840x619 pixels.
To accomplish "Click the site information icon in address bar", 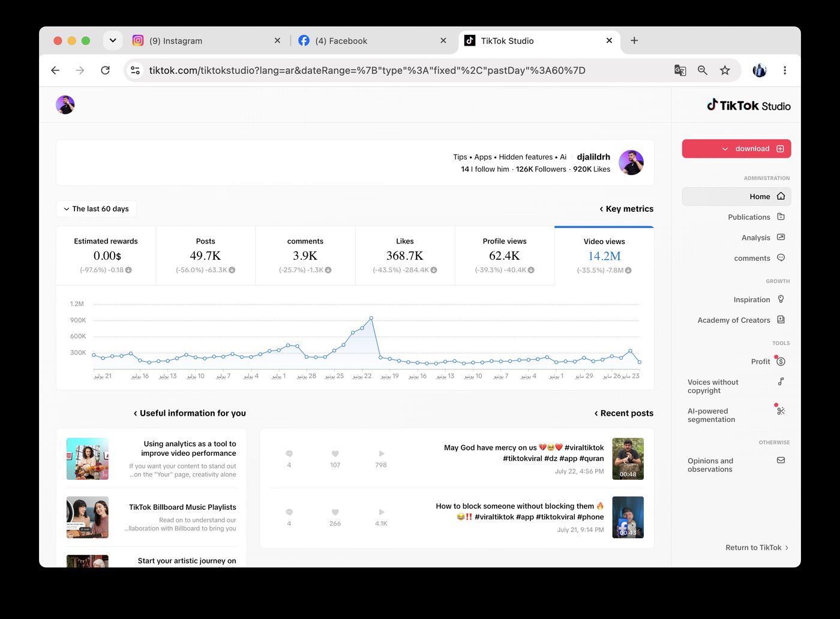I will tap(136, 70).
